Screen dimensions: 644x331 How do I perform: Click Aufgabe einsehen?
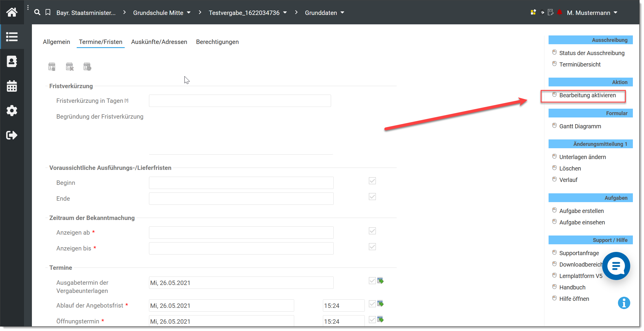click(x=582, y=222)
